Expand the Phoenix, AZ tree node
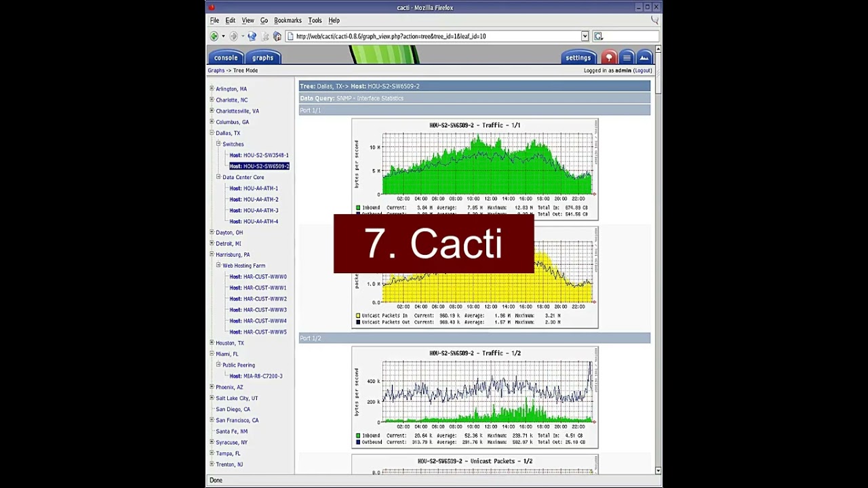 [212, 387]
